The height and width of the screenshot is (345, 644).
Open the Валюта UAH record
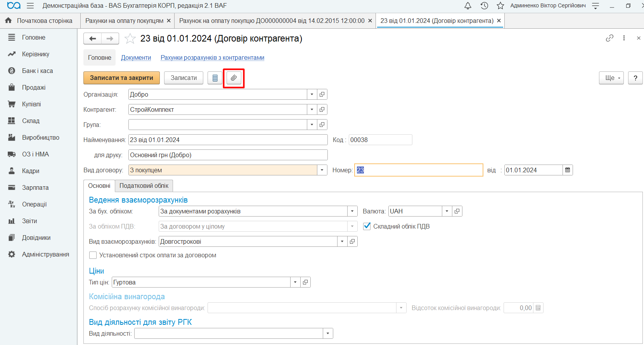(x=457, y=211)
